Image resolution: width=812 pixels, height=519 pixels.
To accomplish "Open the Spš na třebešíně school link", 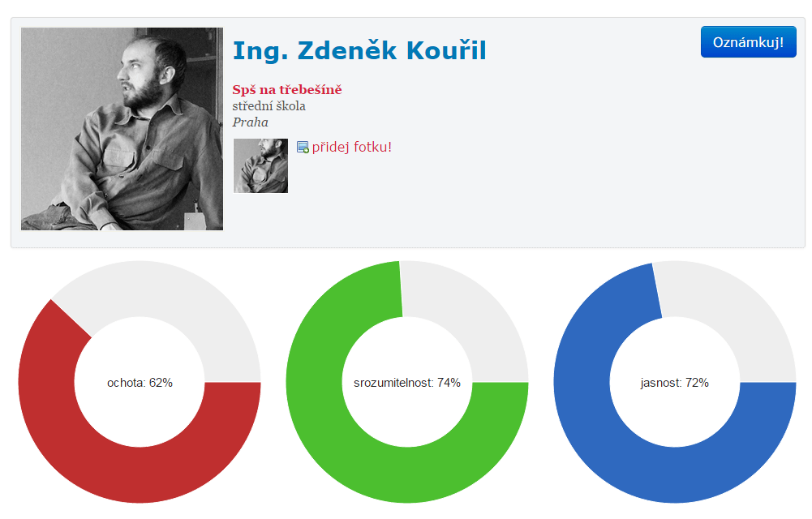I will 287,89.
